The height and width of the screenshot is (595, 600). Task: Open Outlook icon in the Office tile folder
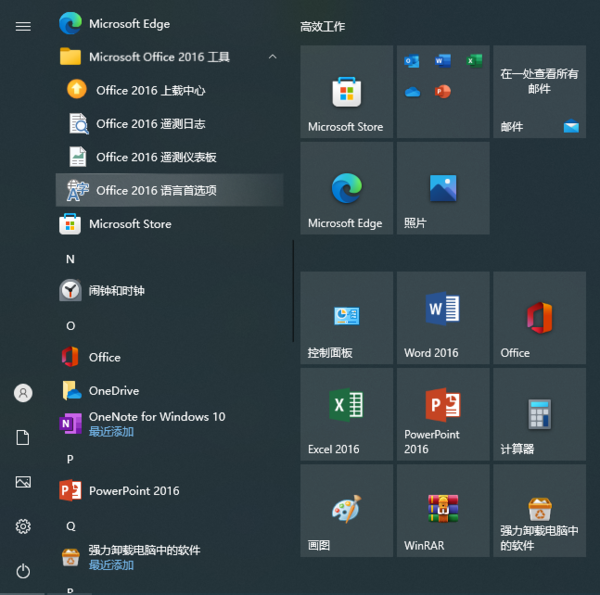tap(412, 61)
